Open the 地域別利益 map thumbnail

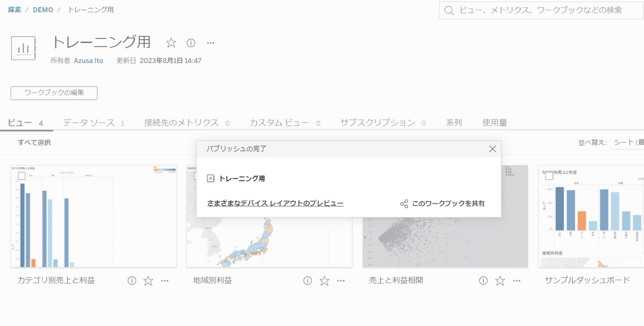click(269, 242)
